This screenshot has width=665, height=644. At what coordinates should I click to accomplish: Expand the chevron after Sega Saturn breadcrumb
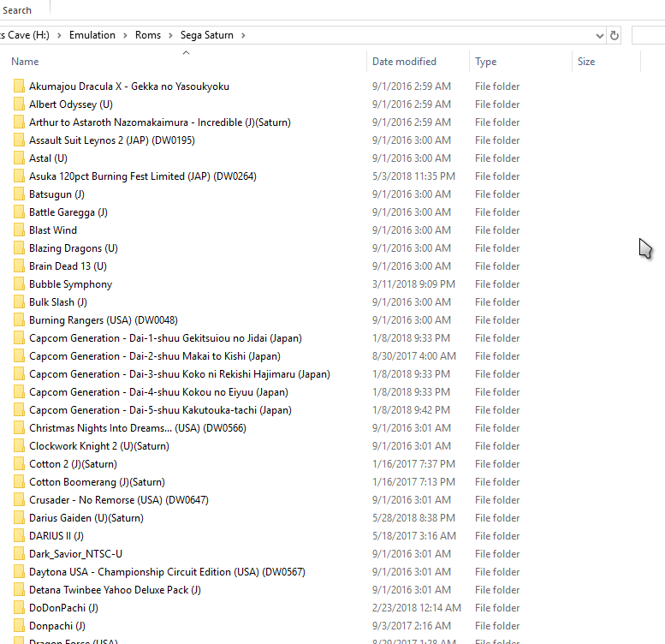point(243,35)
